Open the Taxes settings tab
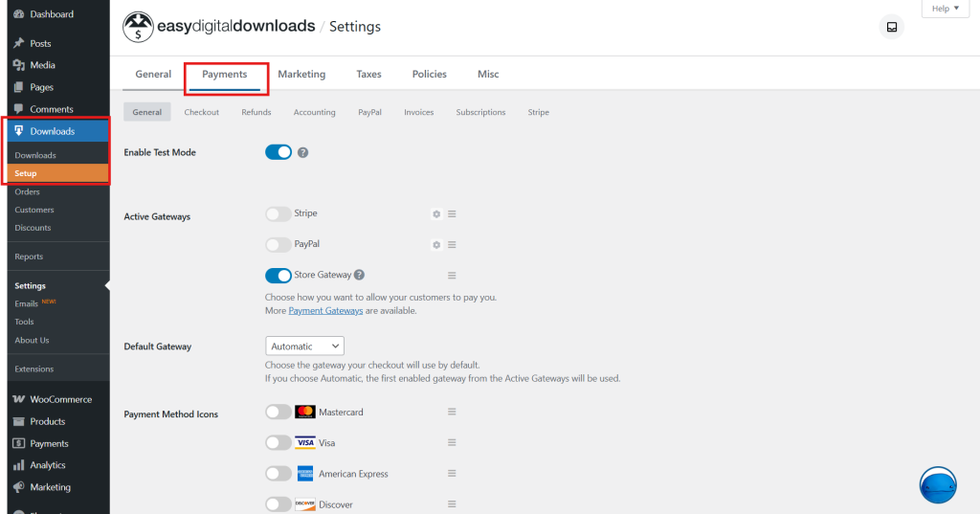Viewport: 980px width, 514px height. (x=368, y=74)
